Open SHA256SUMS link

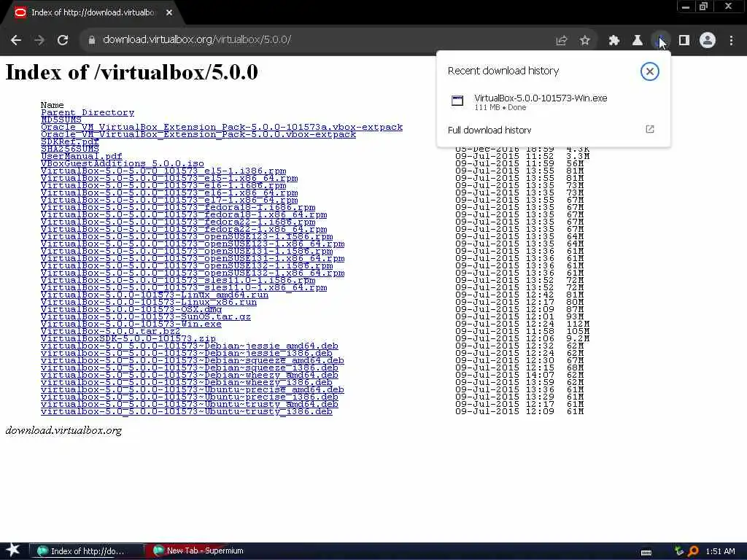point(70,149)
